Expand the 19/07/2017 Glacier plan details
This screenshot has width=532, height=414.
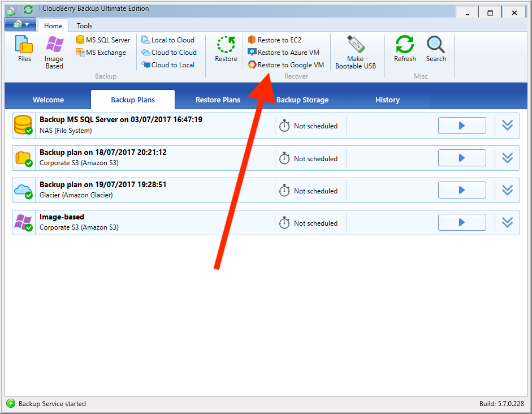tap(507, 190)
